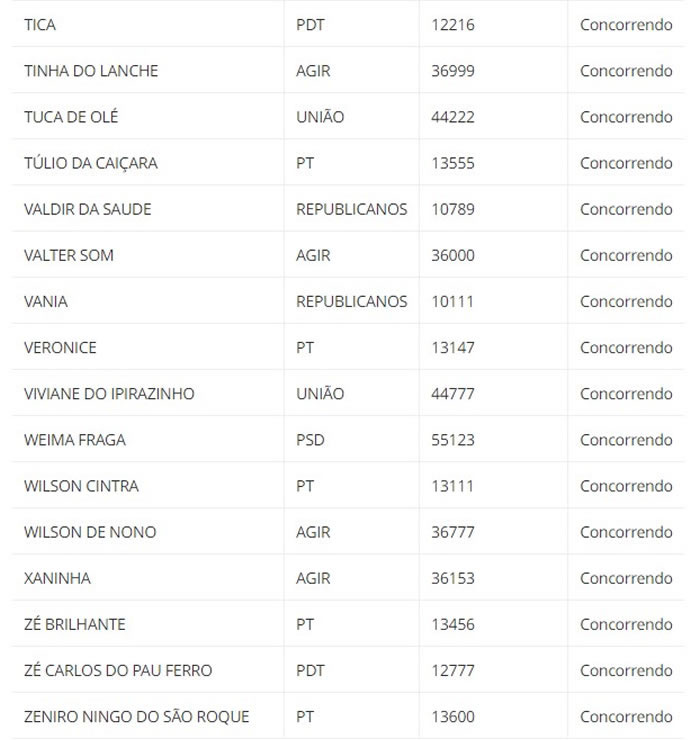Click the TINHA DO LANCHE row name
Screen dimensions: 700x740
(91, 71)
